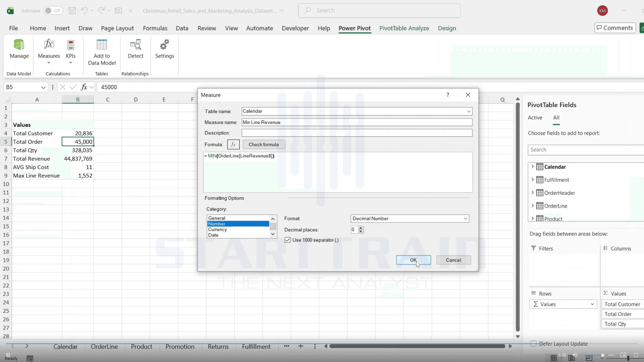Click the Measure name input field

tap(357, 122)
